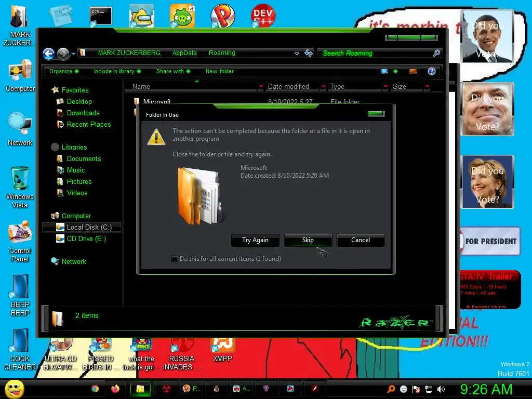Open the Pictures library in sidebar
This screenshot has width=532, height=399.
click(x=79, y=181)
